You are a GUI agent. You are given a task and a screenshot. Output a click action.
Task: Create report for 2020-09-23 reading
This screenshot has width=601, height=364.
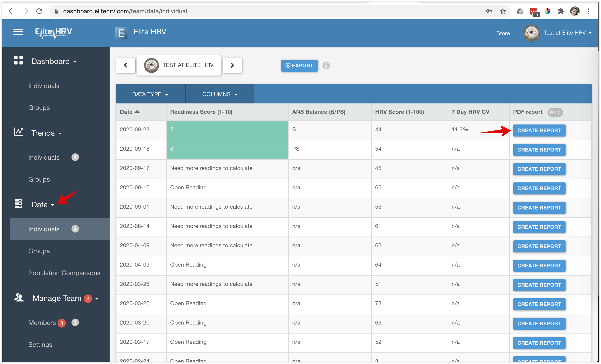[539, 130]
